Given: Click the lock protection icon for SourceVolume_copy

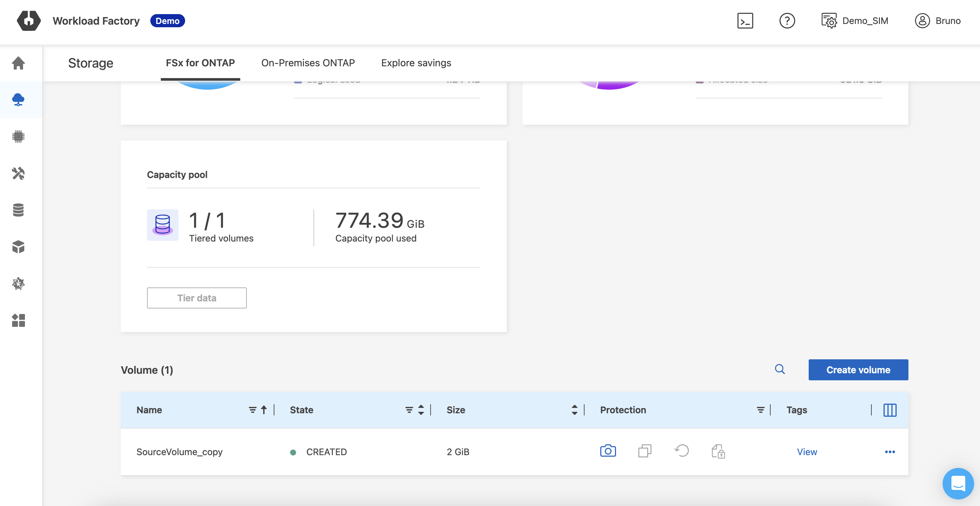Looking at the screenshot, I should (x=718, y=451).
